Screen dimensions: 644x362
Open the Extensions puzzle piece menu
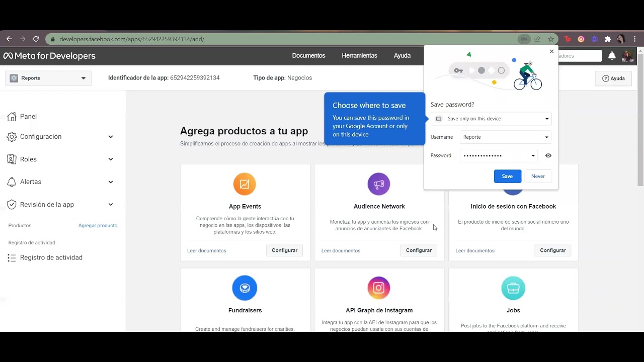coord(608,39)
